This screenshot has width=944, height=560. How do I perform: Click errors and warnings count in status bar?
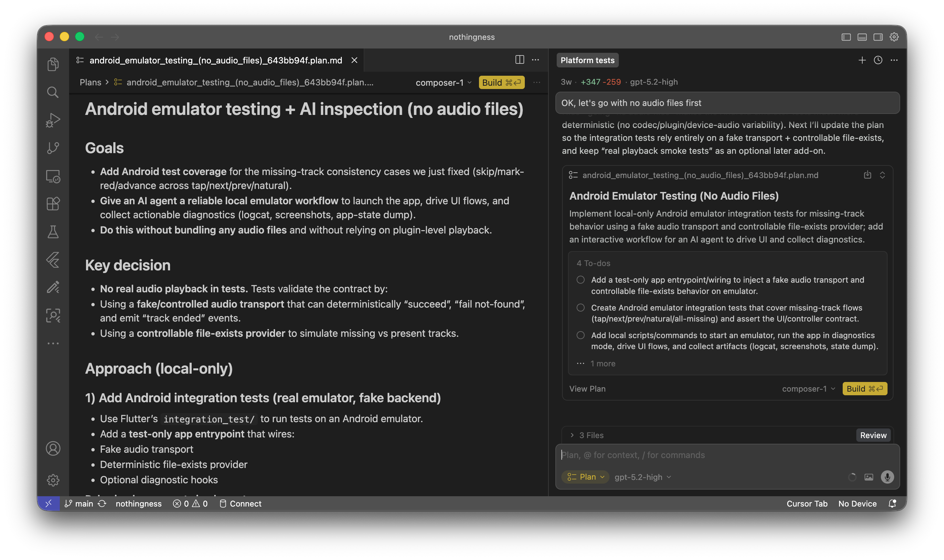pos(190,504)
